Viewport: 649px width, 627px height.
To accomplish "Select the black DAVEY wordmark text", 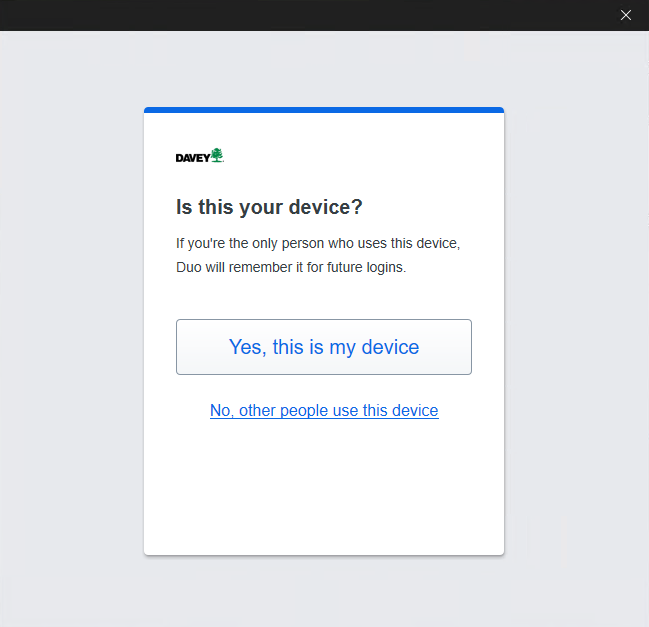I will click(x=192, y=158).
